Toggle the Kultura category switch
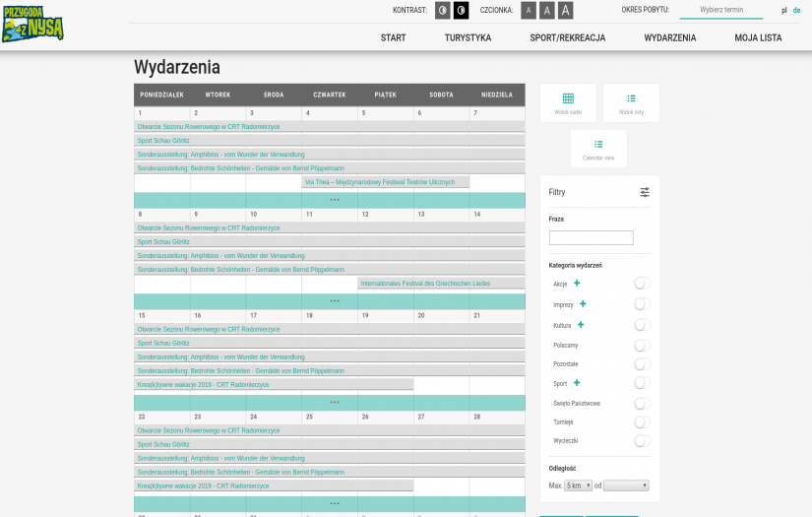 click(x=642, y=325)
